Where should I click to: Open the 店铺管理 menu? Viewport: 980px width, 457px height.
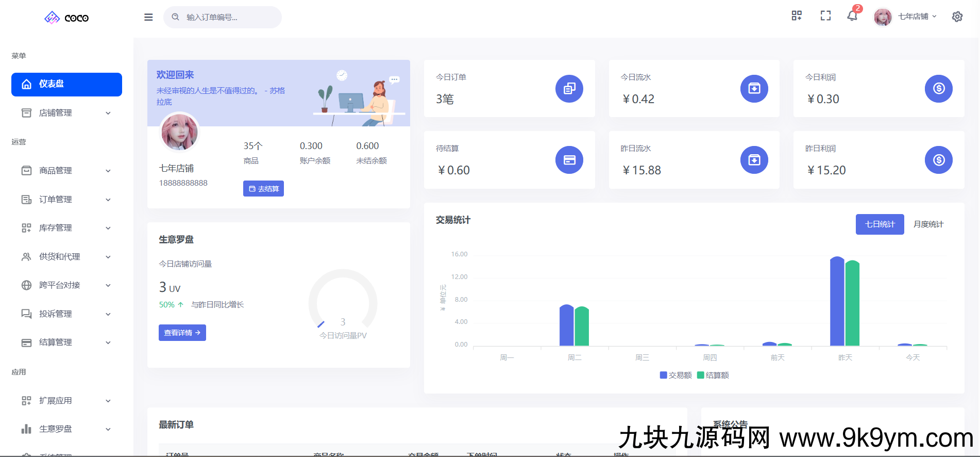pos(66,113)
